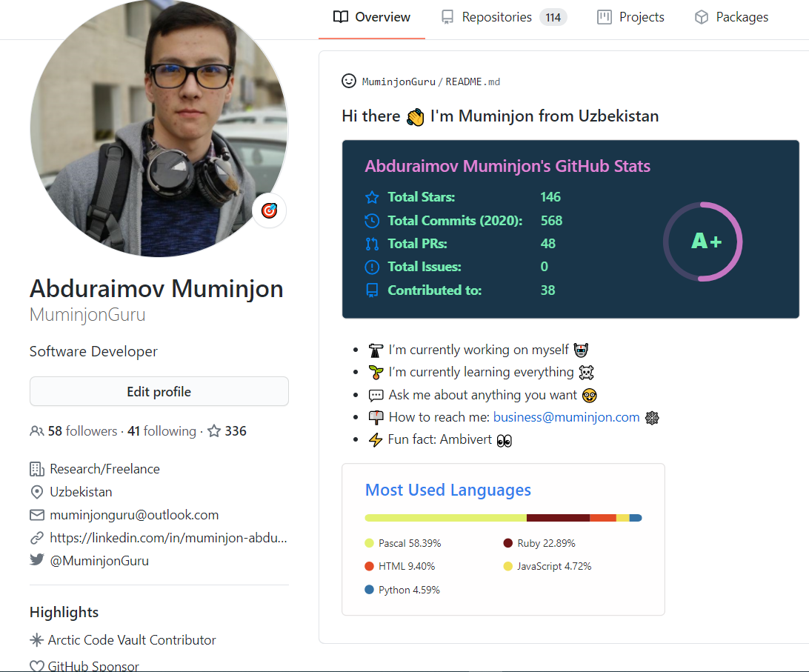Click the location pin icon

[36, 492]
